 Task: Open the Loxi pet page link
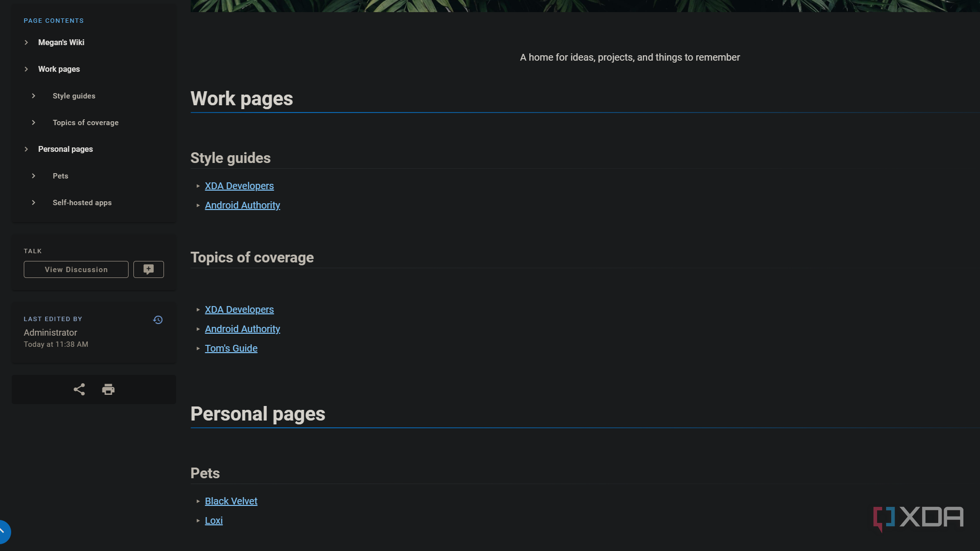pos(213,521)
